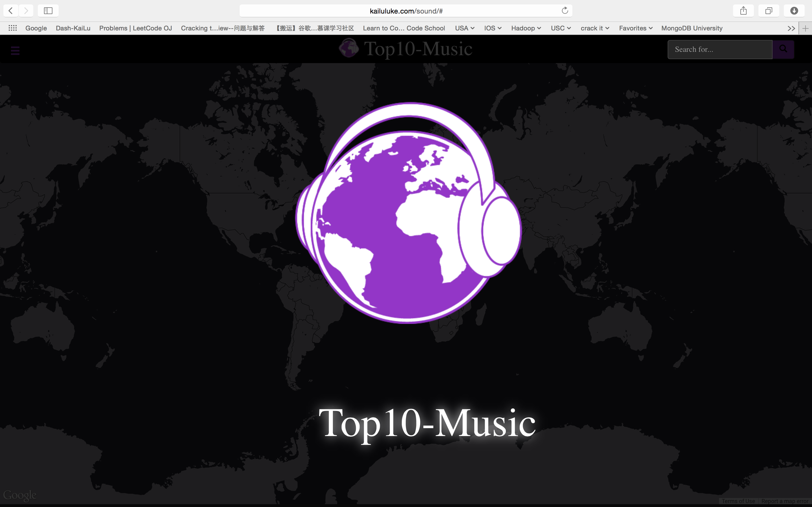Open the Problems | LeetCode OJ bookmark
Viewport: 812px width, 507px height.
pyautogui.click(x=136, y=28)
